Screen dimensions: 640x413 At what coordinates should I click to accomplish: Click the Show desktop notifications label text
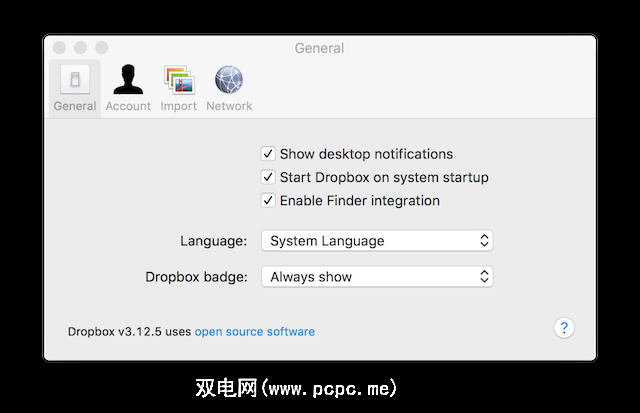(x=366, y=154)
